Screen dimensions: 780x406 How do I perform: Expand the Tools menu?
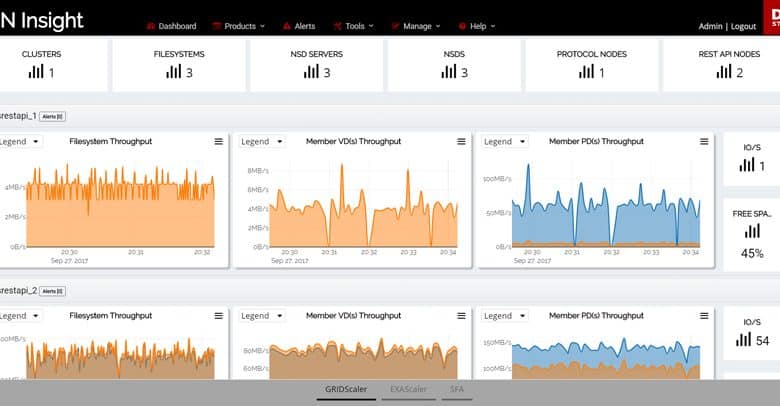click(x=354, y=26)
